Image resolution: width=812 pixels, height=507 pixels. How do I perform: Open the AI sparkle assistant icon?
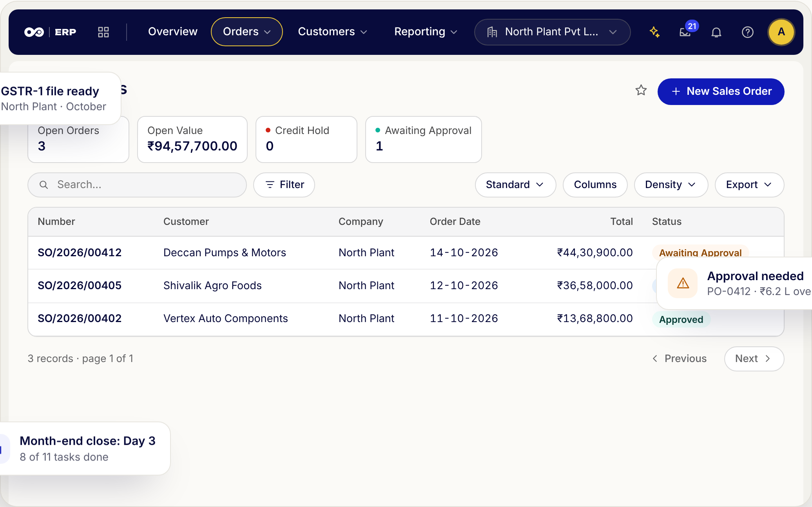click(654, 32)
